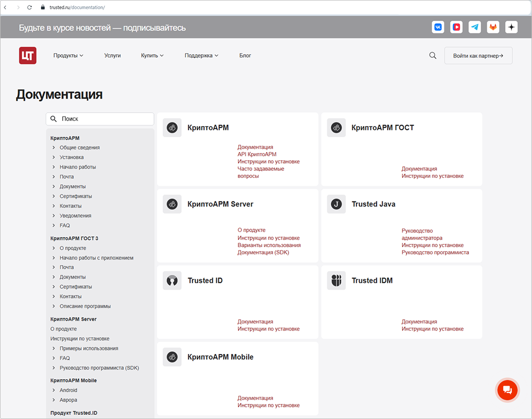This screenshot has width=532, height=419.
Task: Click the Войти как партнер button
Action: click(478, 56)
